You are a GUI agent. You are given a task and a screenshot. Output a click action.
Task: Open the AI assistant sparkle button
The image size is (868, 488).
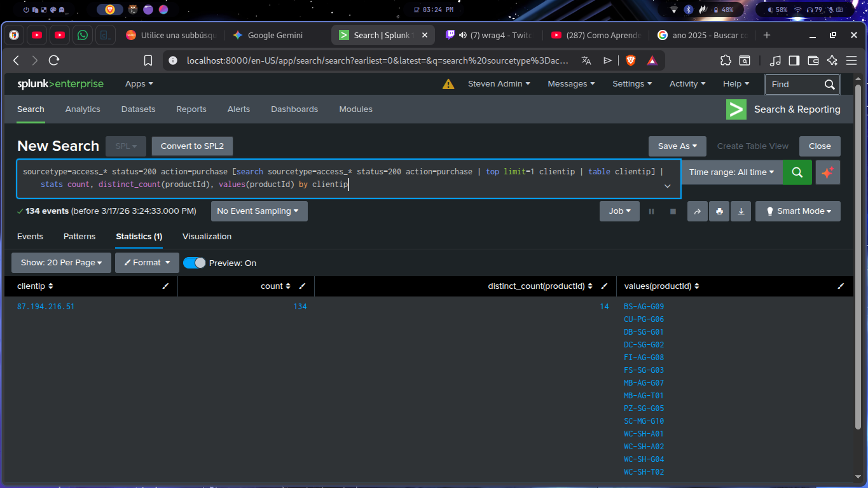pos(827,172)
